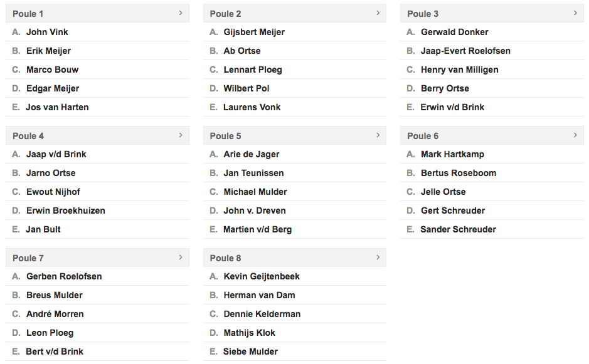The image size is (589, 364).
Task: Select Gijsbert Meijer in Poule 2
Action: (x=254, y=33)
